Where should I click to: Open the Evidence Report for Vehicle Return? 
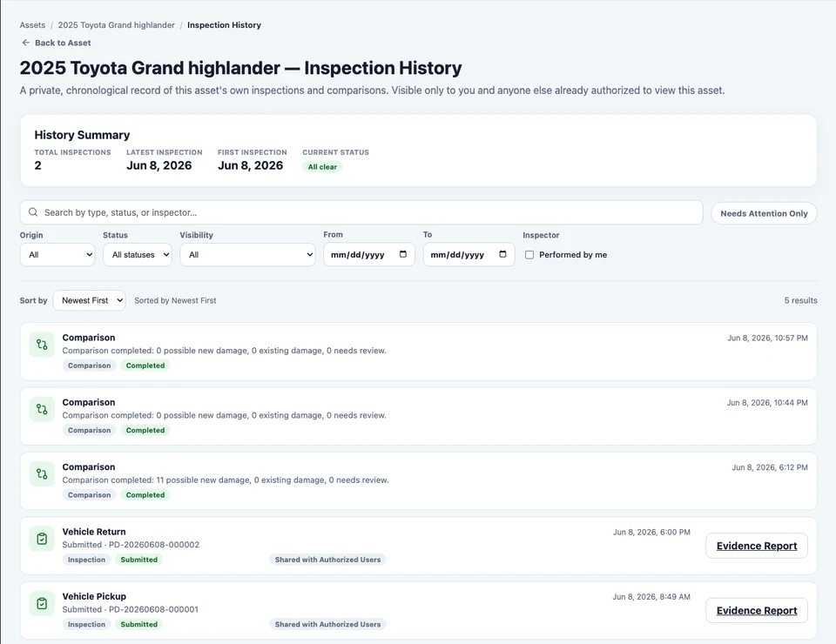[x=757, y=546]
